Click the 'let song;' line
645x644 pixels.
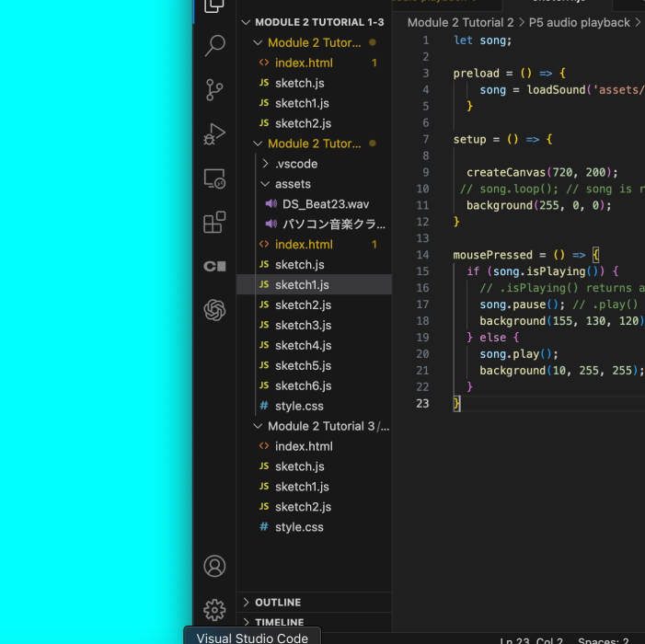click(482, 40)
